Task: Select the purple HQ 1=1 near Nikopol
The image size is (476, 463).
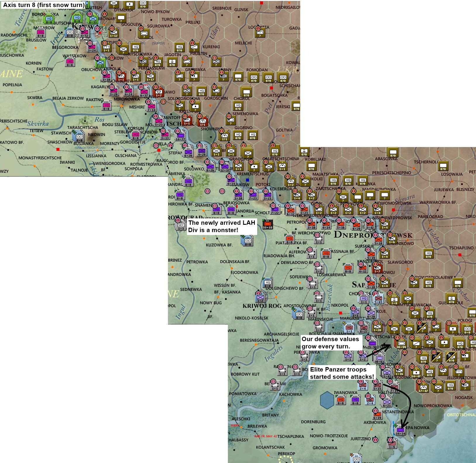Action: pyautogui.click(x=364, y=299)
